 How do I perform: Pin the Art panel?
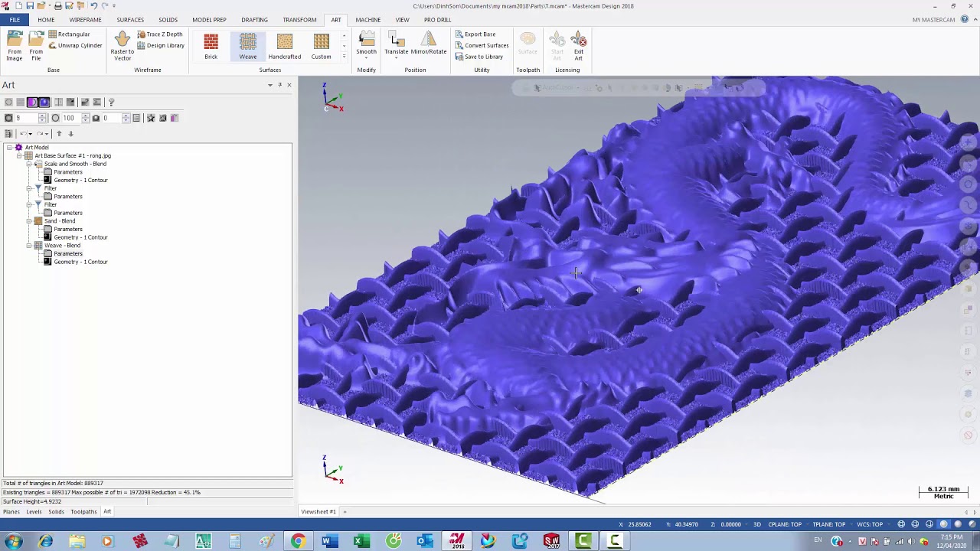pos(279,85)
